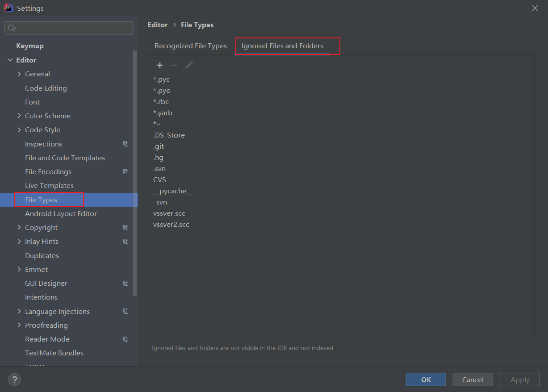Expand the Copyright node
This screenshot has width=548, height=392.
pos(19,227)
